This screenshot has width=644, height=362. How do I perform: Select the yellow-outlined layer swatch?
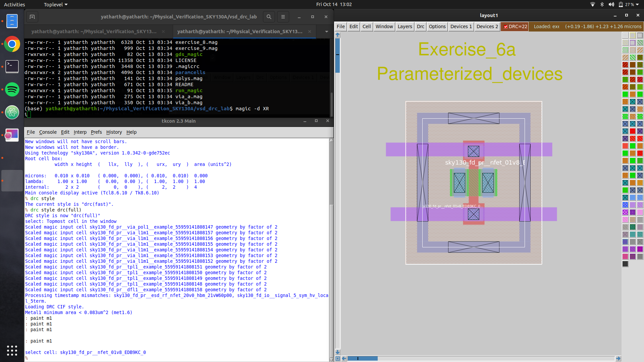(633, 35)
